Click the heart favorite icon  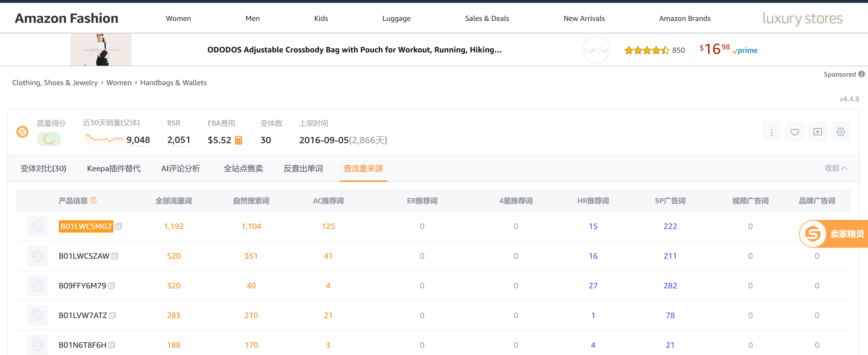tap(794, 132)
